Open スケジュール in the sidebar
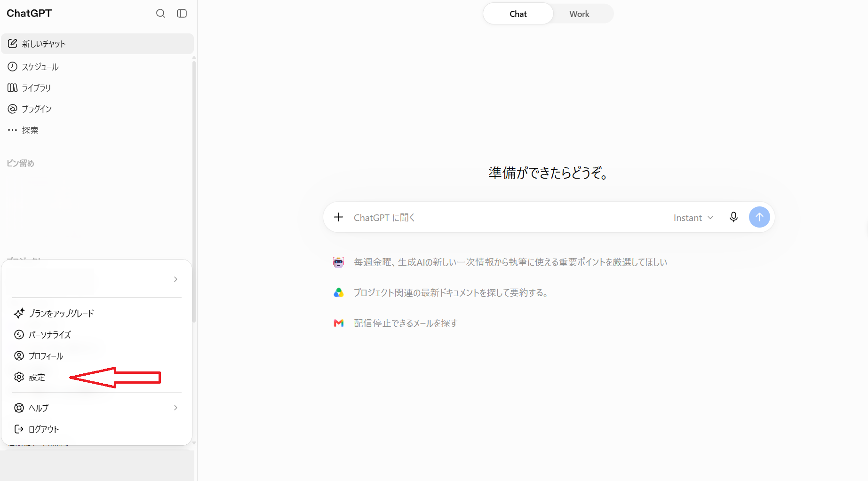This screenshot has width=868, height=481. tap(97, 67)
